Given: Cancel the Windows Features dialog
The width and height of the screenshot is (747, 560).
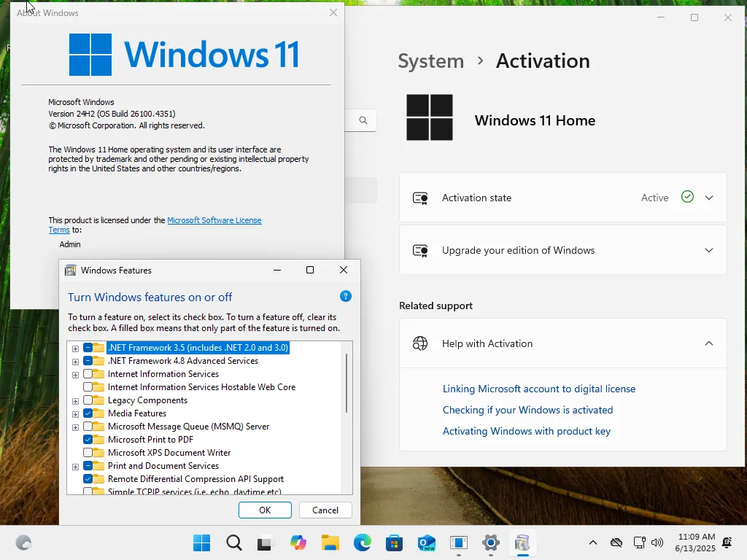Looking at the screenshot, I should tap(325, 510).
